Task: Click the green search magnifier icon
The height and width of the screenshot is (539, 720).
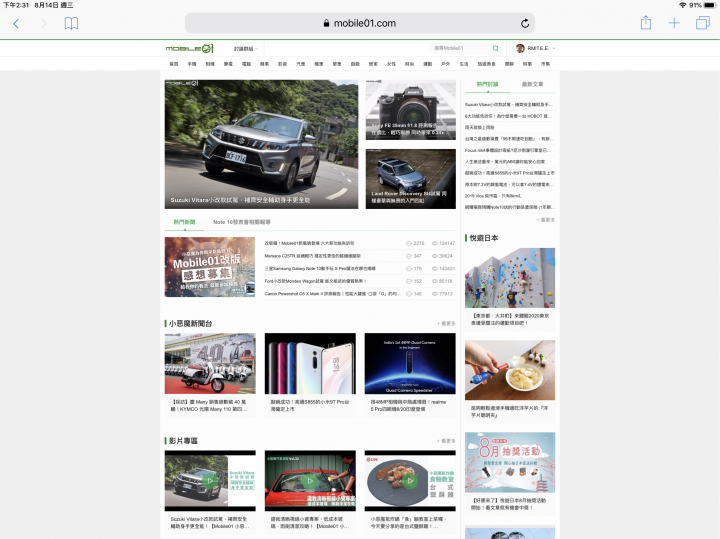Action: pos(495,48)
